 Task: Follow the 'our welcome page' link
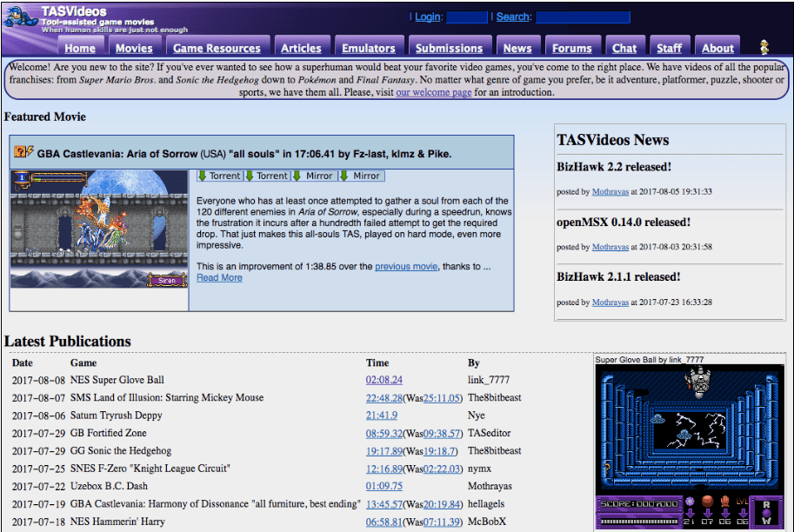click(433, 92)
